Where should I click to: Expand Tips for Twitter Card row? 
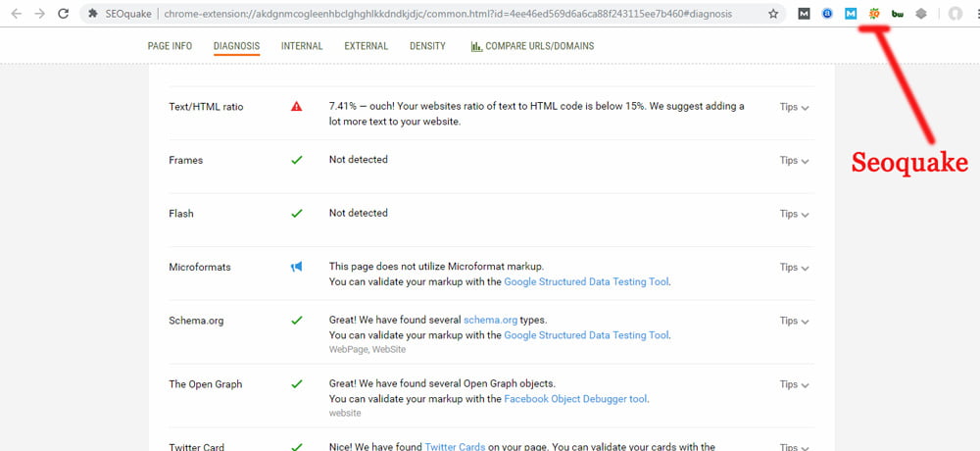pos(795,447)
